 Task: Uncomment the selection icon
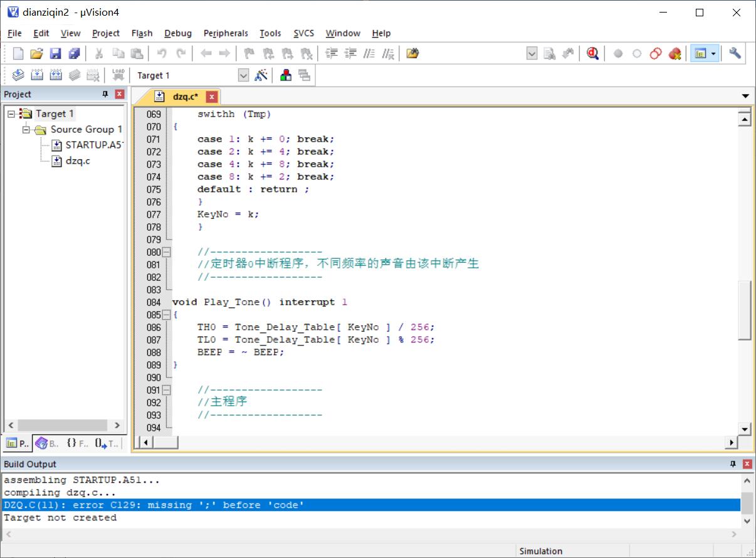388,53
